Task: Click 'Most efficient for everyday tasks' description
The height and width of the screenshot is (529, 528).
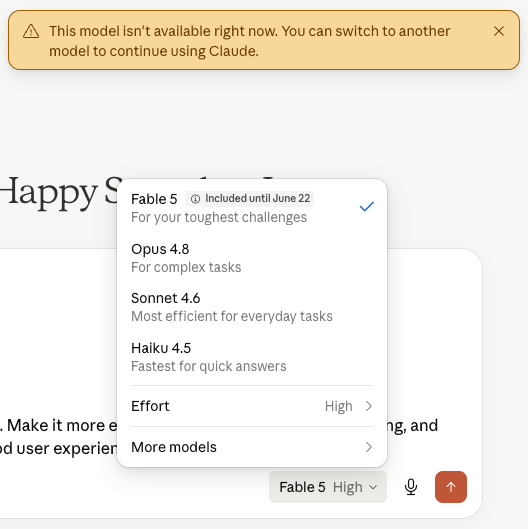Action: [x=232, y=316]
